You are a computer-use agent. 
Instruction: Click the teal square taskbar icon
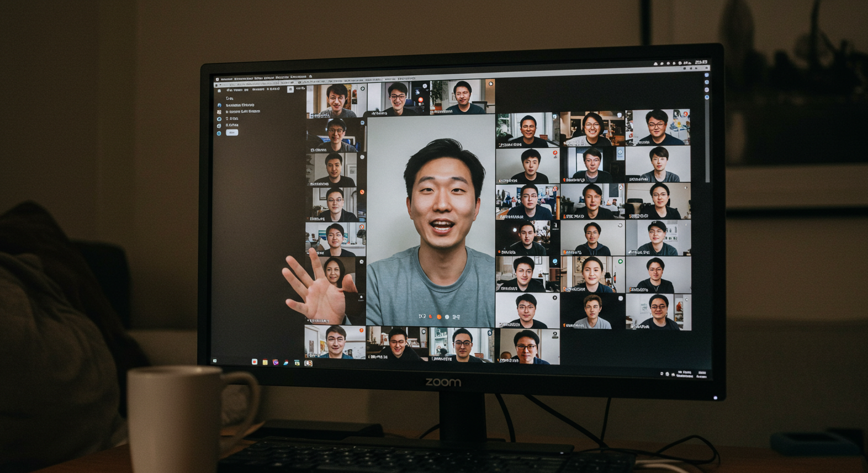pos(297,363)
